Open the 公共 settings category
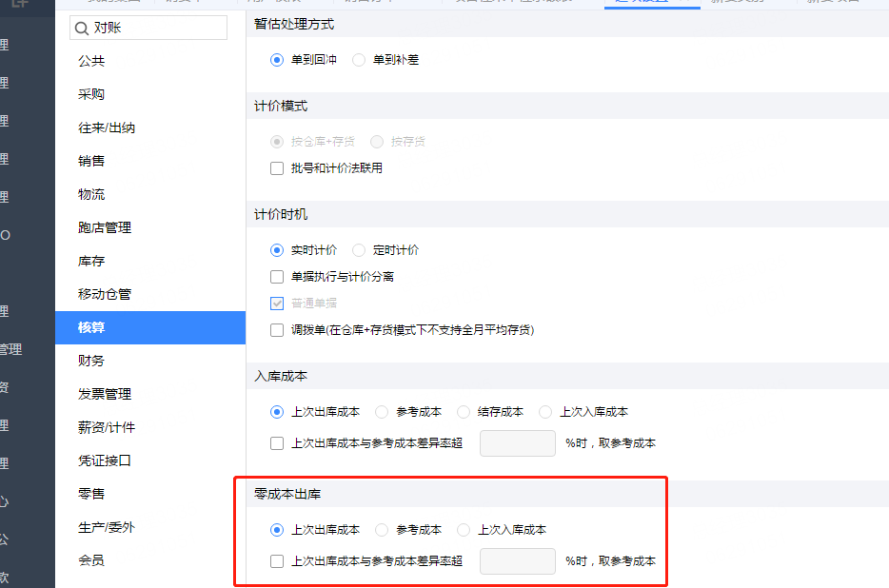Image resolution: width=889 pixels, height=588 pixels. [150, 61]
